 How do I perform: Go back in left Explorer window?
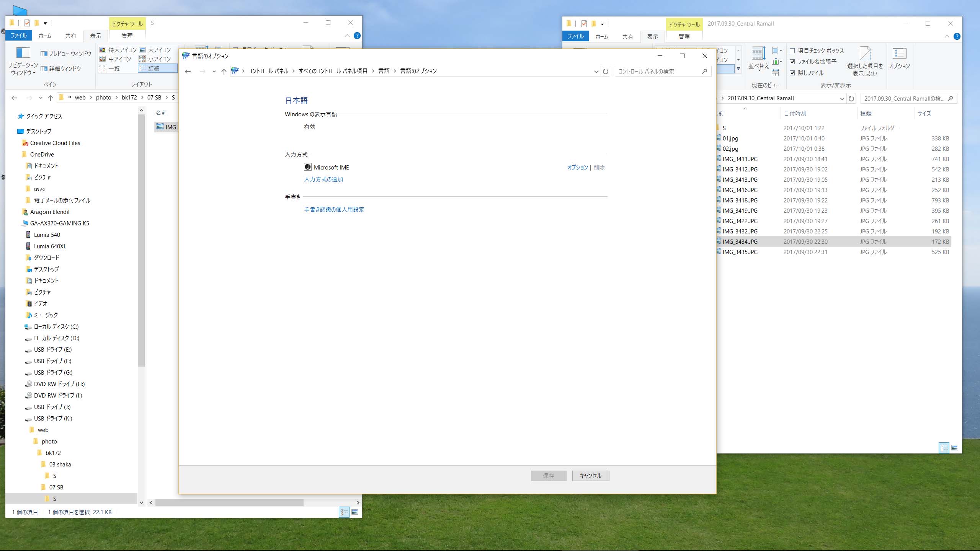point(15,98)
